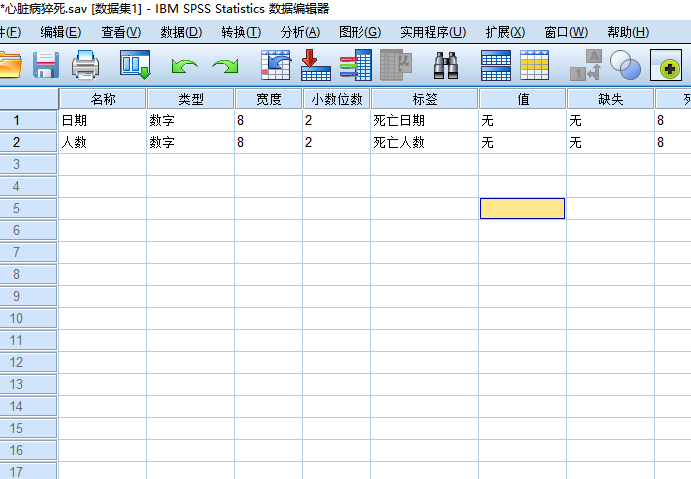Click the Use variable sets circles icon
The image size is (691, 479).
point(625,65)
